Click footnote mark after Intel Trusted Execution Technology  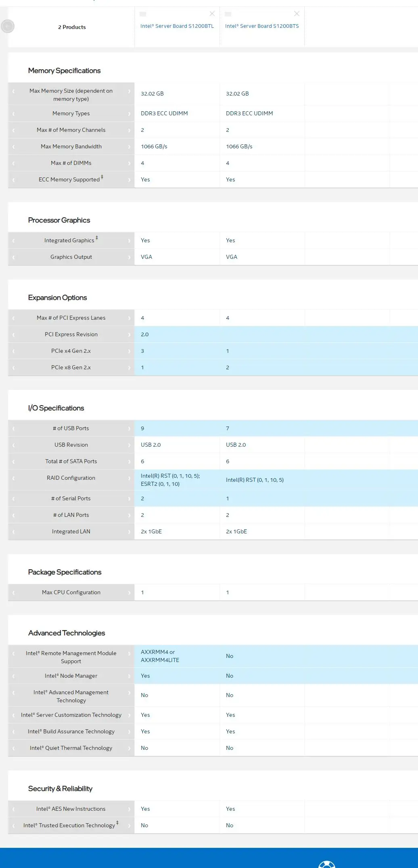[117, 822]
